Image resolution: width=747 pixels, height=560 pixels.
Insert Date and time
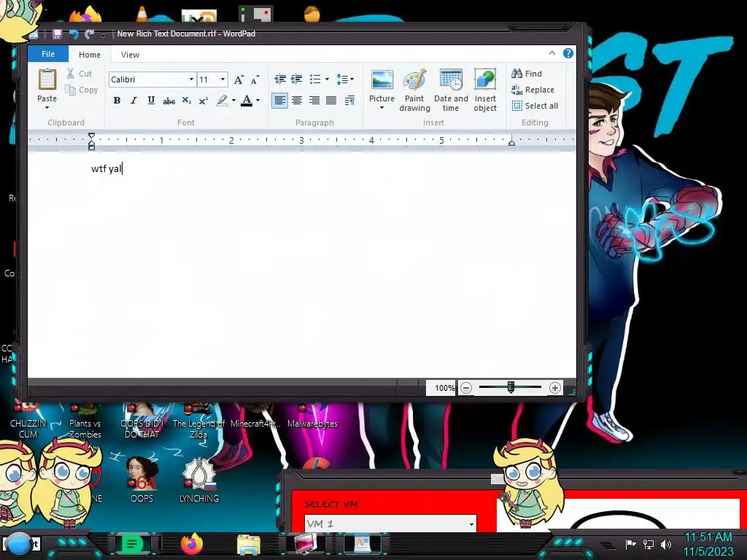(451, 90)
